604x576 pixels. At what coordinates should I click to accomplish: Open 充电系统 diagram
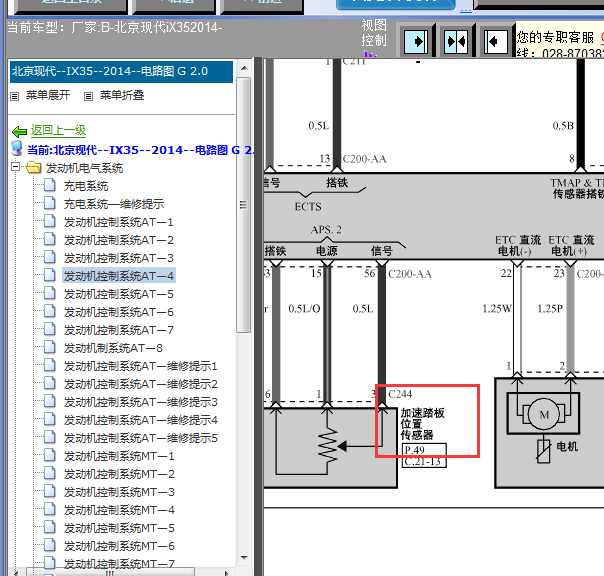click(86, 186)
